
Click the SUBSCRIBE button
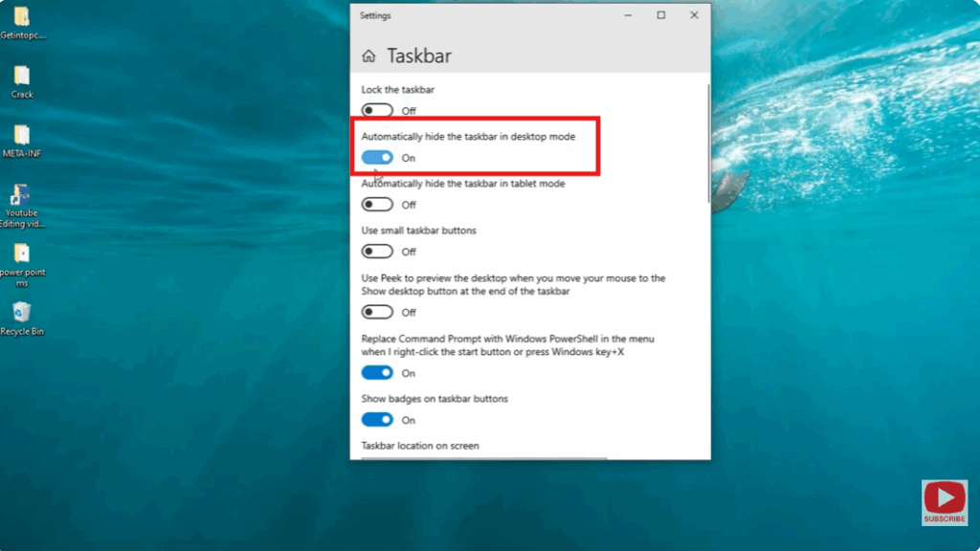[x=945, y=518]
